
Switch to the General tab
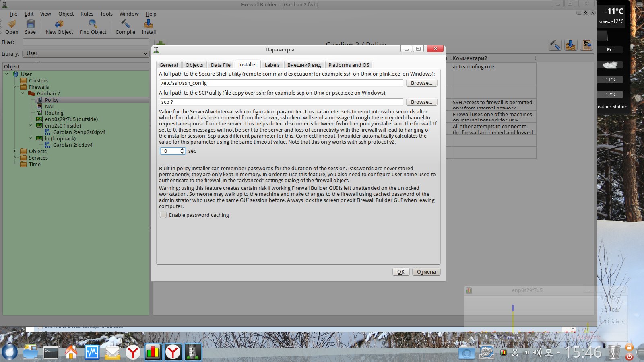[x=168, y=65]
